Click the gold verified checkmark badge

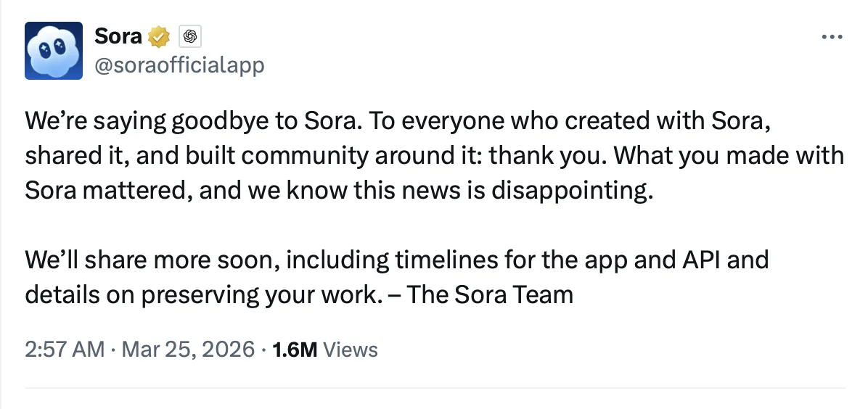pyautogui.click(x=159, y=36)
